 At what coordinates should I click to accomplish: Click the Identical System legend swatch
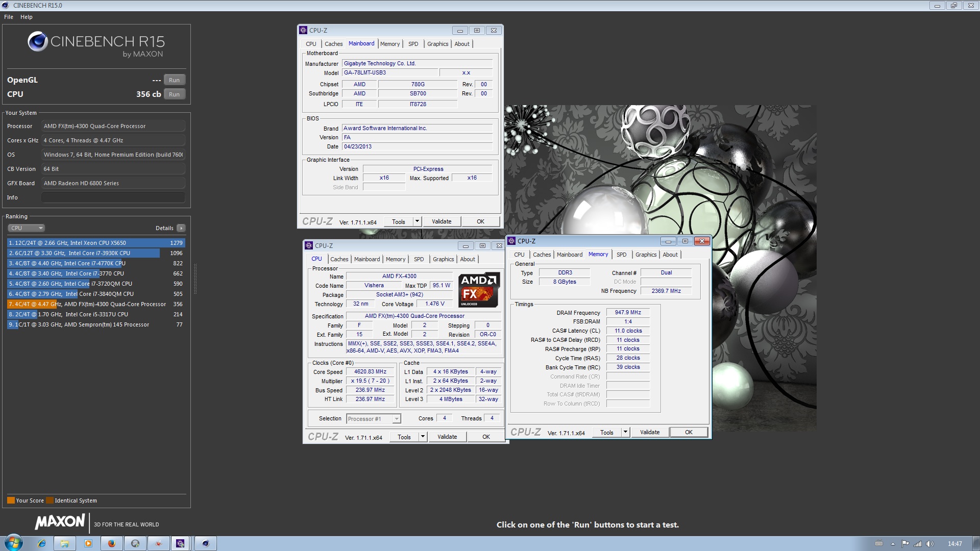50,500
